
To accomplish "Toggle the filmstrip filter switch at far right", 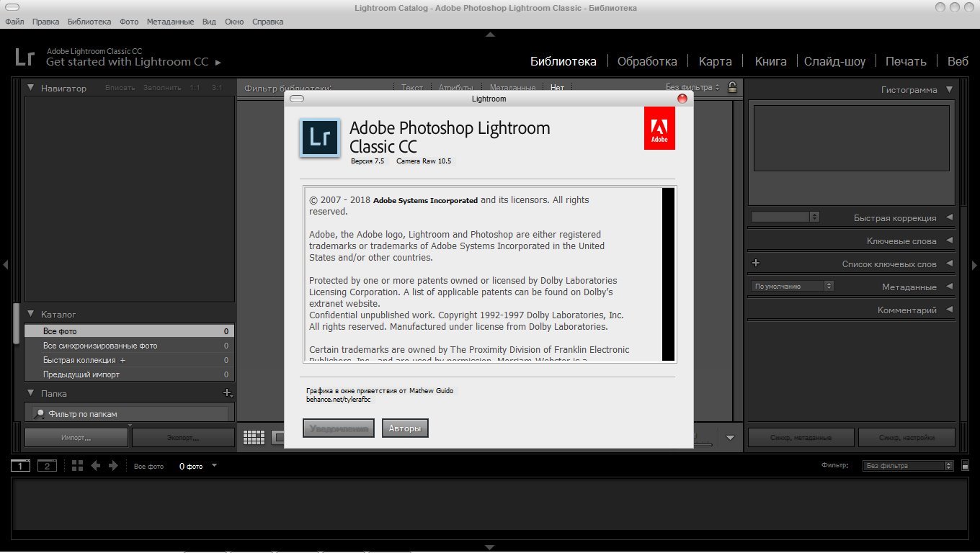I will [966, 466].
